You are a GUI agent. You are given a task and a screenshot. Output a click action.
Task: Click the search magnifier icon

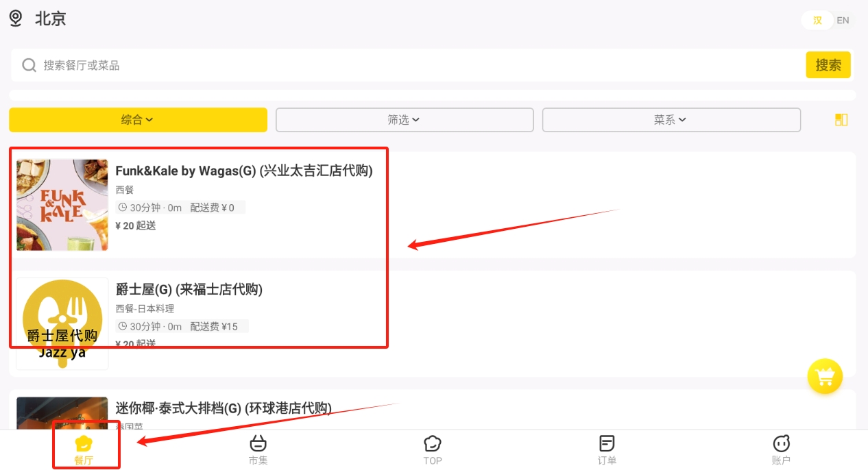pyautogui.click(x=29, y=65)
